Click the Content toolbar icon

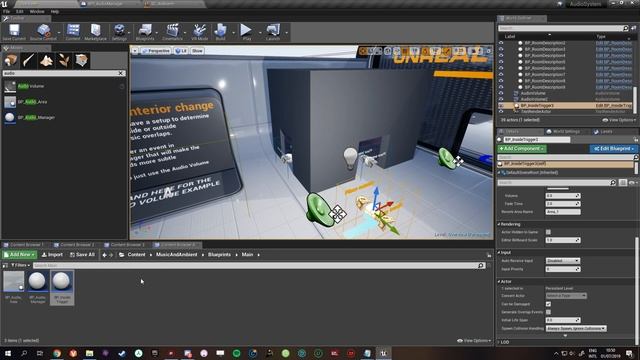[x=73, y=32]
